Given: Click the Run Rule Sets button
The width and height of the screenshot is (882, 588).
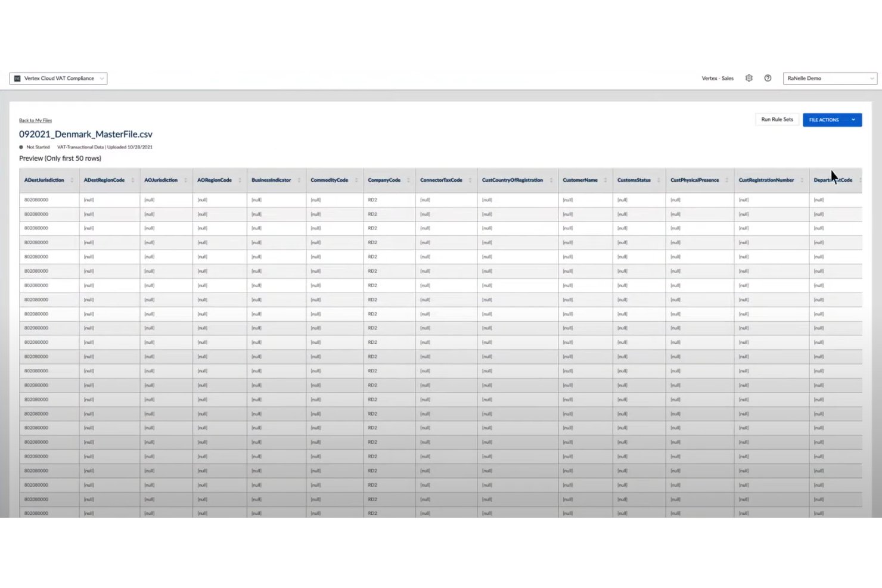Looking at the screenshot, I should click(777, 120).
